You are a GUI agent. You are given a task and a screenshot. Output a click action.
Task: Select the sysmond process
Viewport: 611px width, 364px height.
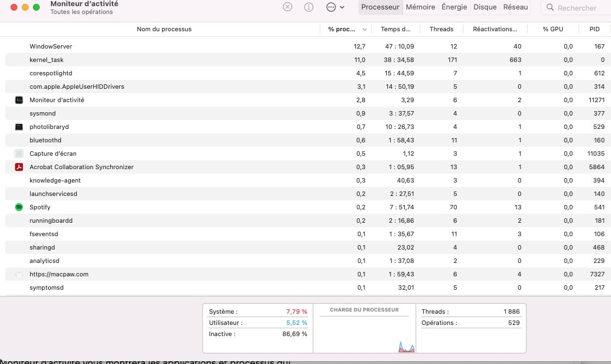(x=42, y=114)
